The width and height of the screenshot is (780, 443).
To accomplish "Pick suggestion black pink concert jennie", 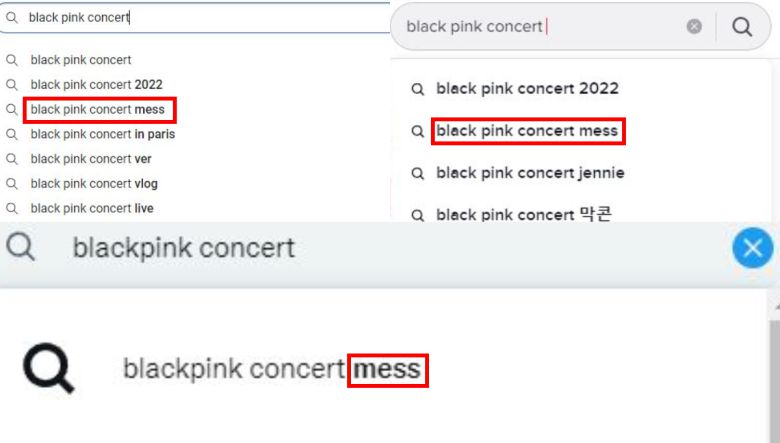I will click(530, 173).
